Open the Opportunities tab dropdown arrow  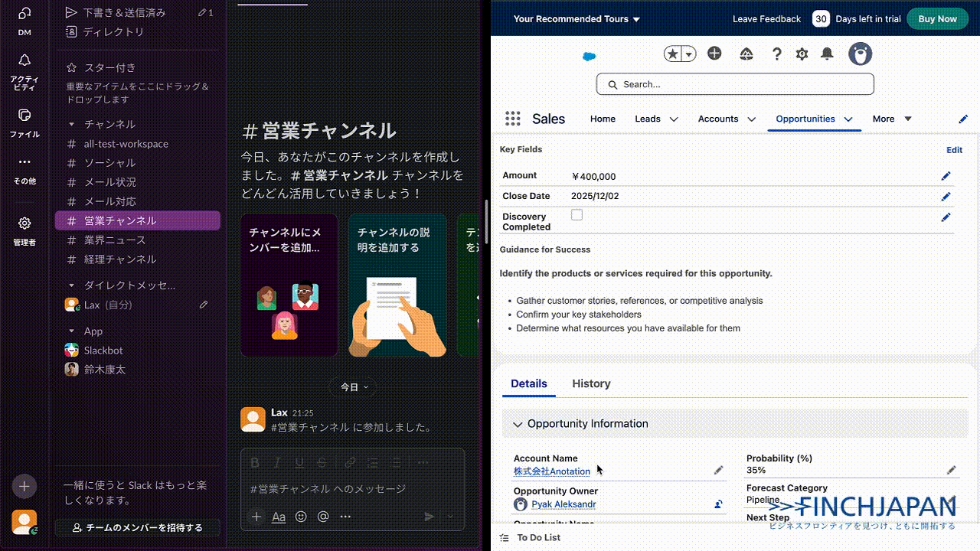(848, 119)
